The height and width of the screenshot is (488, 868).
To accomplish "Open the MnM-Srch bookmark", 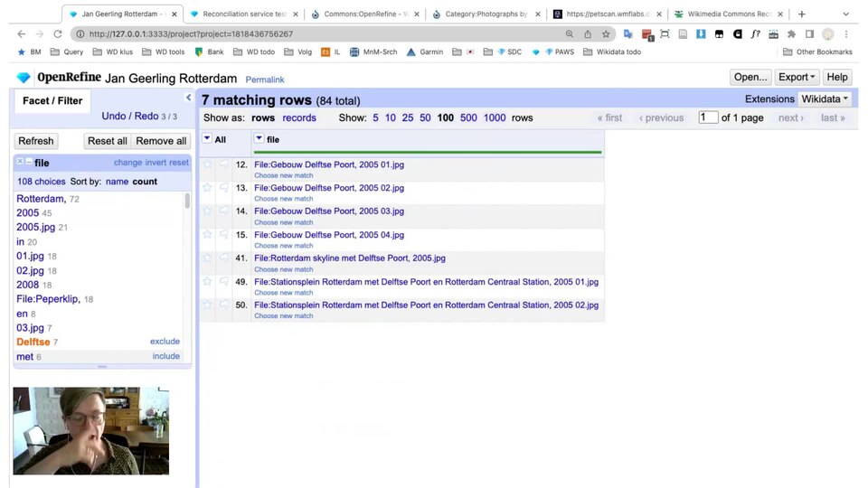I will [x=373, y=52].
